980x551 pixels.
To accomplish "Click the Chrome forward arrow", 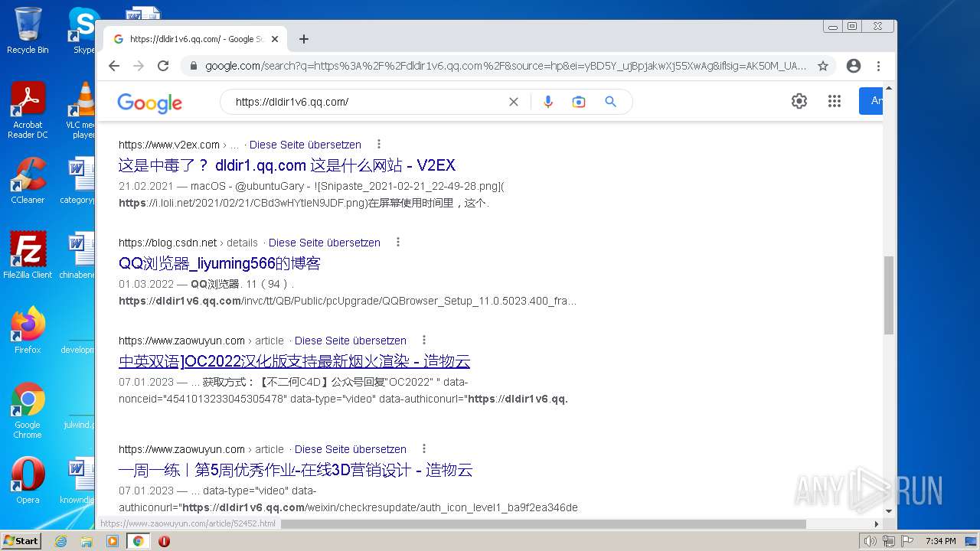I will pyautogui.click(x=139, y=66).
